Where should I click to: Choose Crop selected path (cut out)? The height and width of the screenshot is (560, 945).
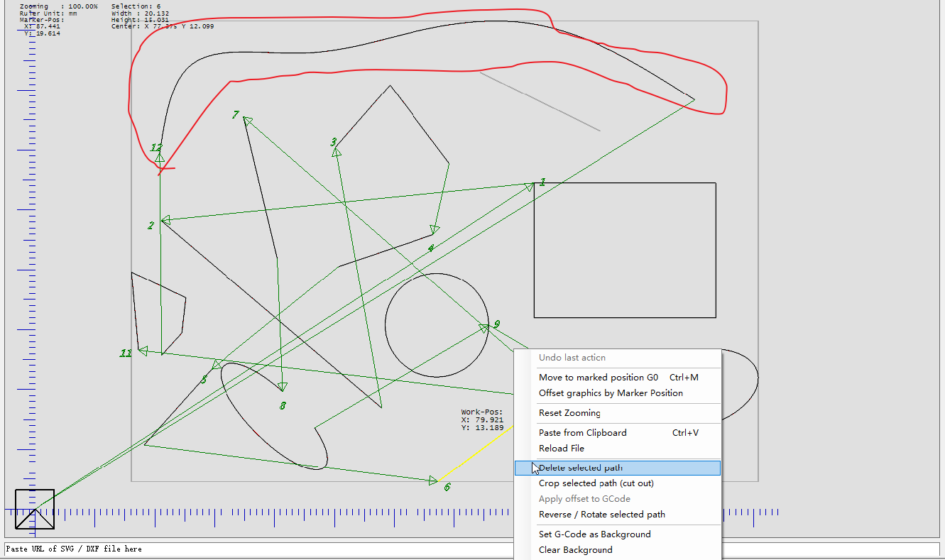click(x=596, y=483)
